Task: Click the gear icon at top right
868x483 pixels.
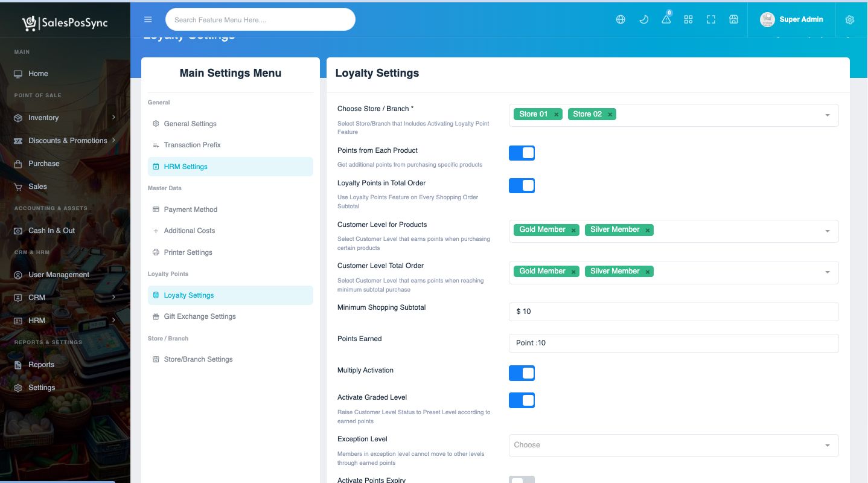Action: (849, 20)
